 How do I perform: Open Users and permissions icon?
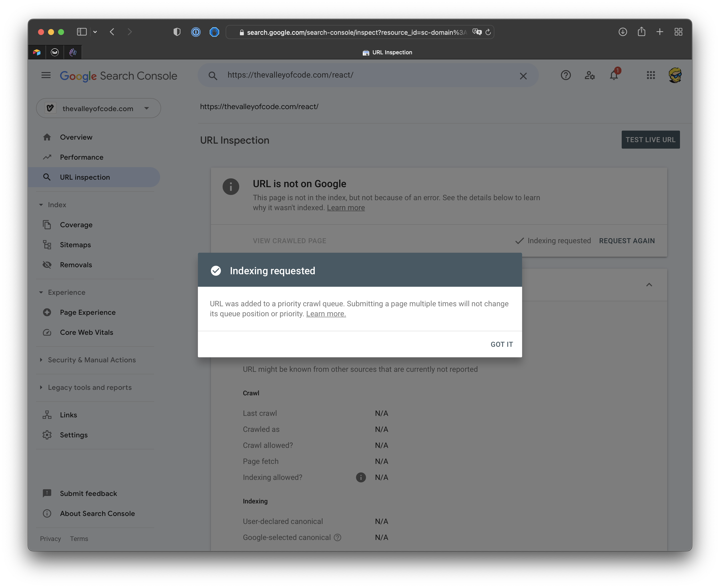tap(590, 75)
